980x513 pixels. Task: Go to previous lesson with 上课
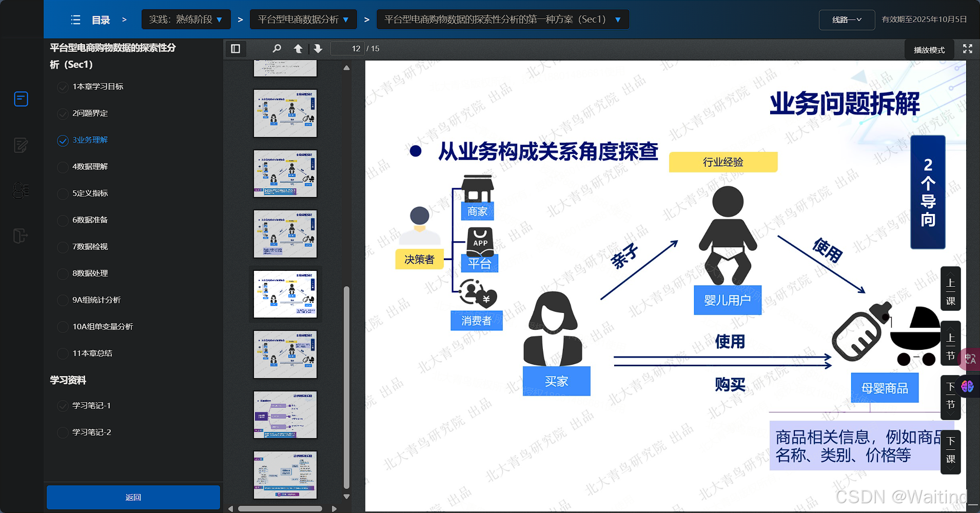pyautogui.click(x=951, y=288)
